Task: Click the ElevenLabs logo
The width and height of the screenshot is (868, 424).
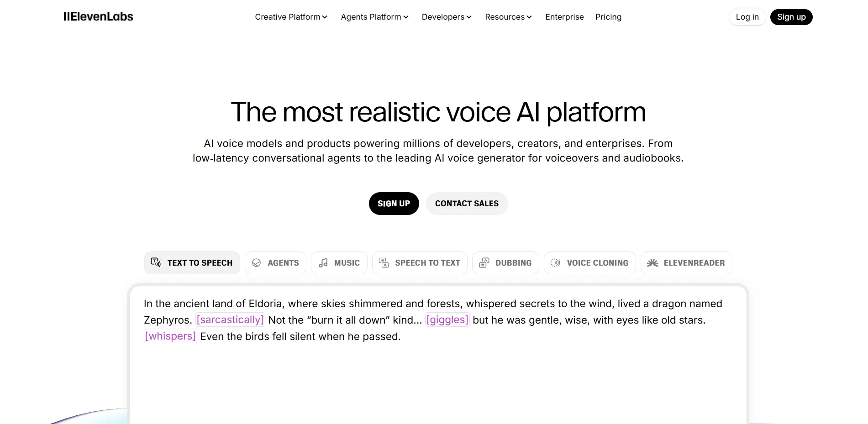Action: click(x=98, y=17)
